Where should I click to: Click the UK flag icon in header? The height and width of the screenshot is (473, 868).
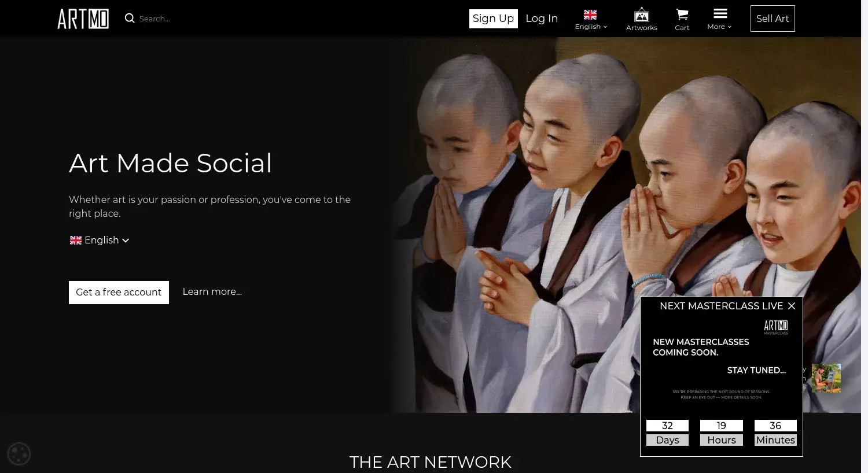590,15
